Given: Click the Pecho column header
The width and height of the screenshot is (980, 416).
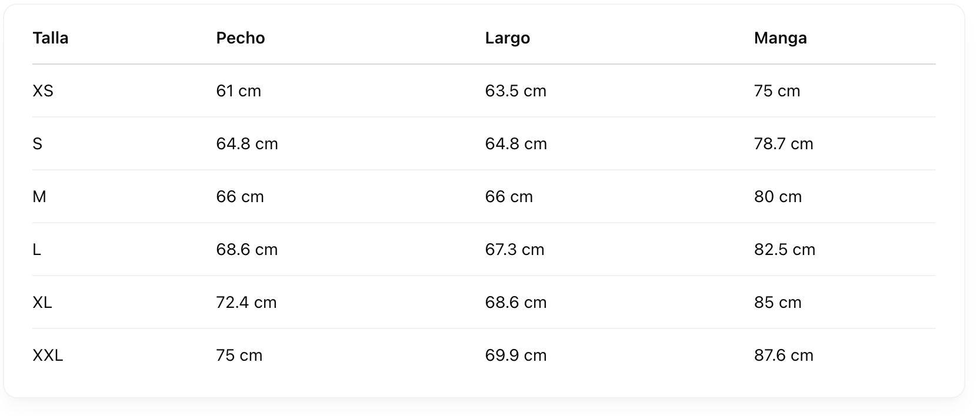Looking at the screenshot, I should (241, 38).
